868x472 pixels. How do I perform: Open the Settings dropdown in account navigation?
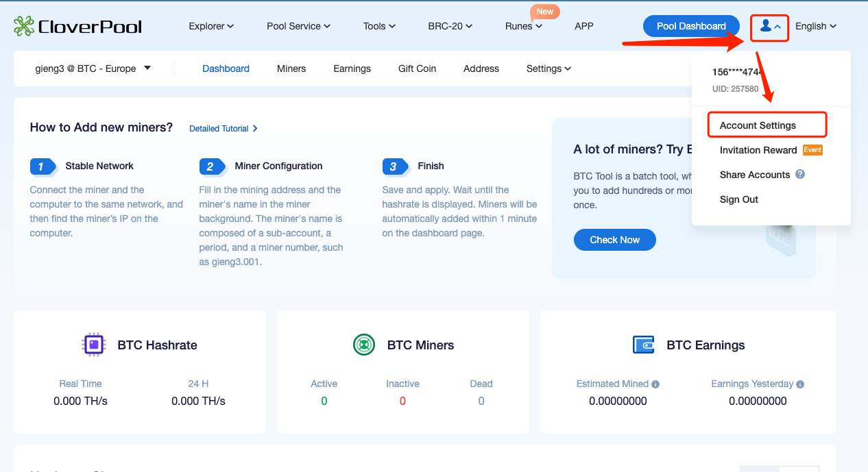pyautogui.click(x=548, y=69)
